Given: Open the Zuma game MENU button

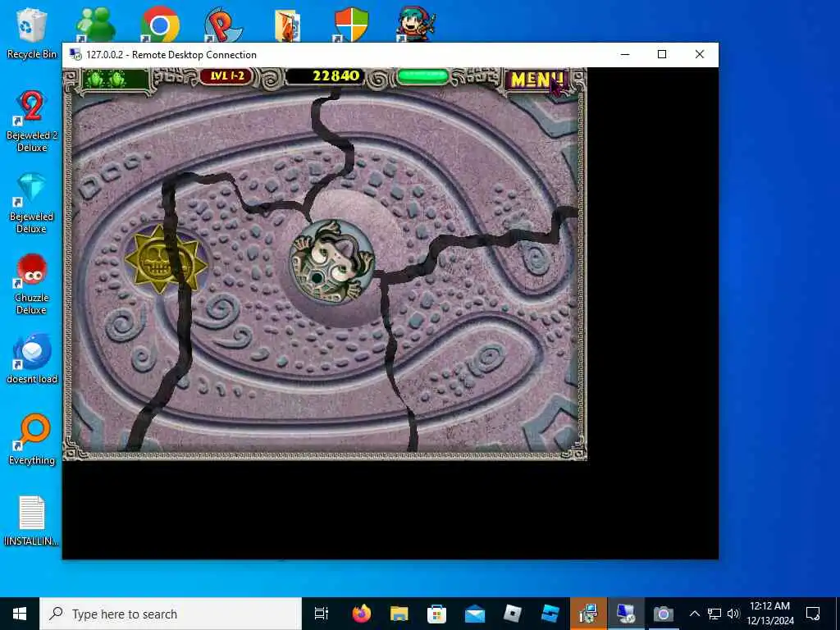Looking at the screenshot, I should pyautogui.click(x=536, y=80).
